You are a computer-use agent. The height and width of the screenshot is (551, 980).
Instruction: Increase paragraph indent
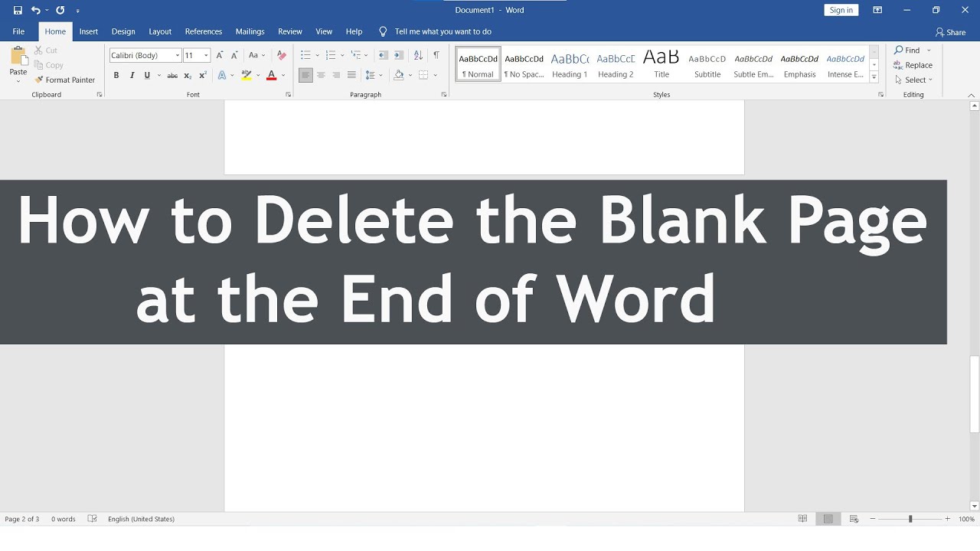tap(399, 55)
